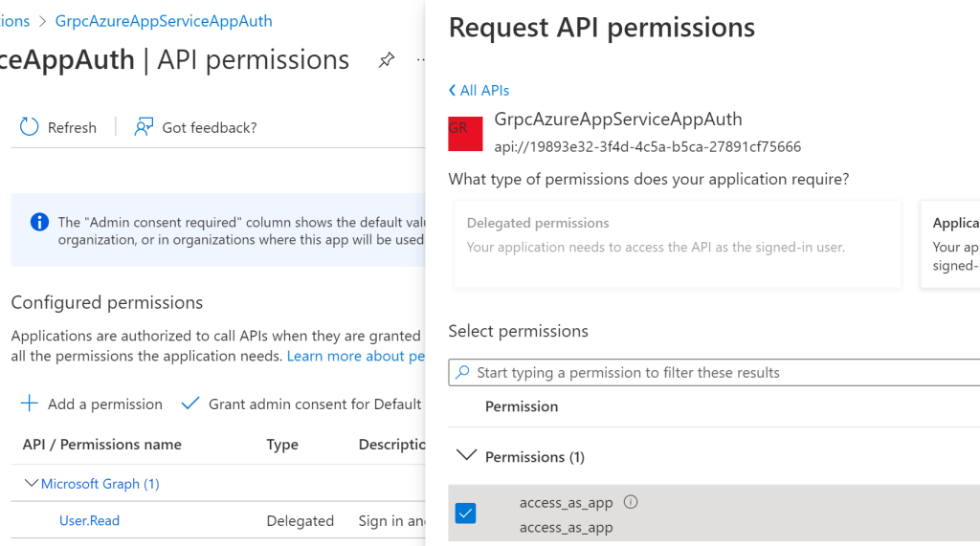Click the checkmark icon for Grant admin consent
Viewport: 980px width, 546px height.
click(190, 404)
